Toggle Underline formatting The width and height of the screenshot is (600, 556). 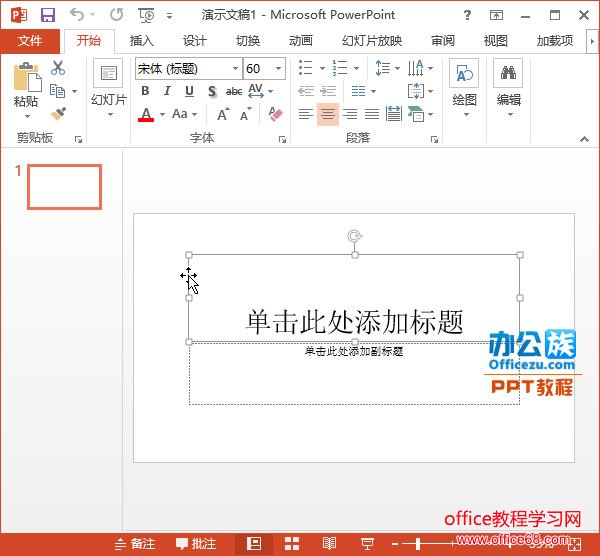(189, 91)
